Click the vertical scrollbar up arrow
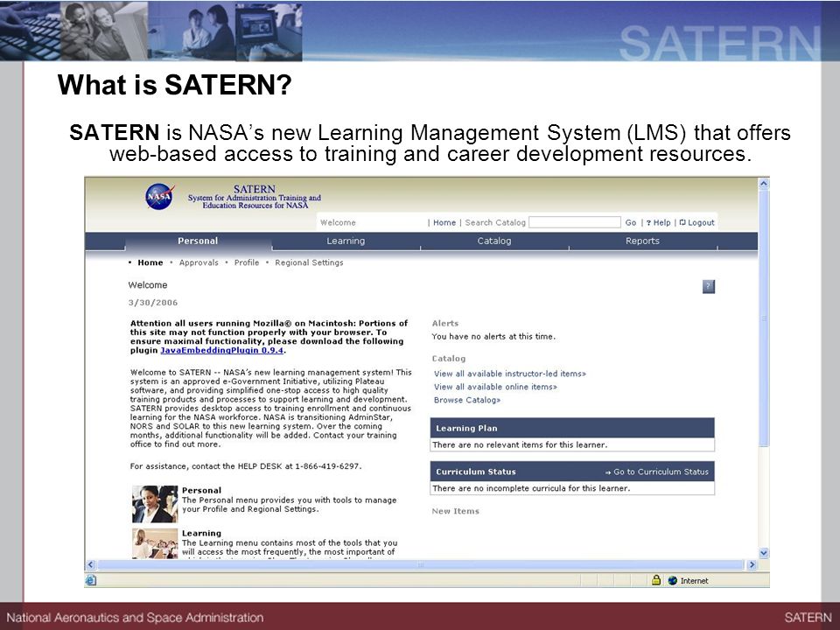 point(764,183)
